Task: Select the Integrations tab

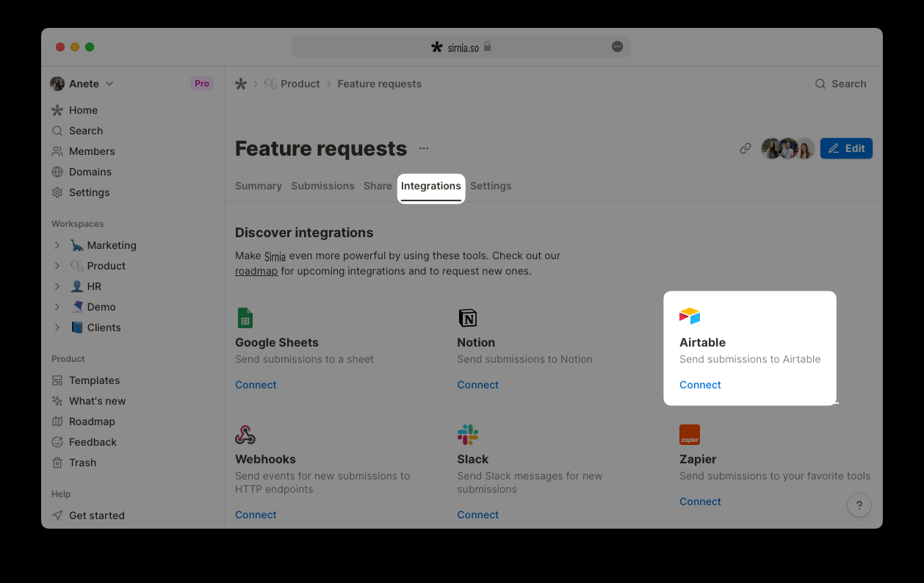Action: [x=431, y=187]
